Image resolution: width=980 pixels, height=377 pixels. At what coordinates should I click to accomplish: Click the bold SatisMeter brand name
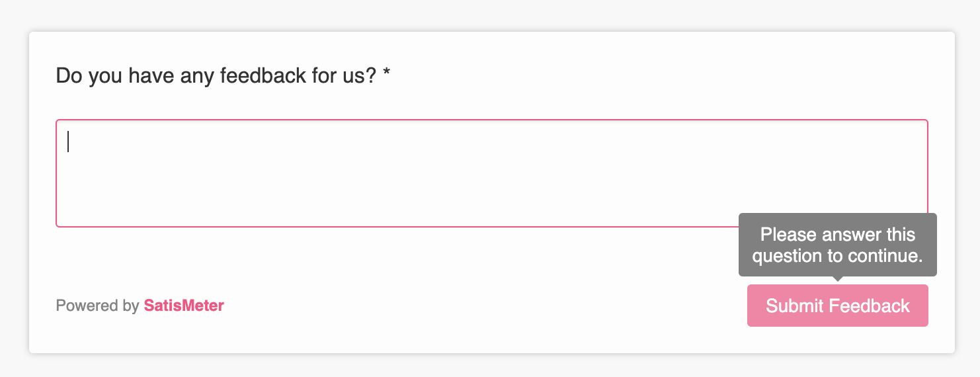(184, 306)
